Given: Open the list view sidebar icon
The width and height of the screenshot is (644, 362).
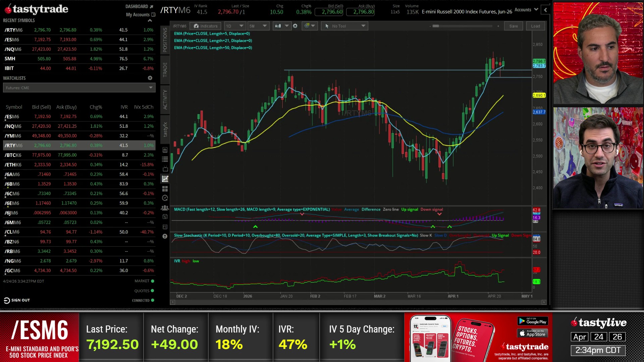Looking at the screenshot, I should (165, 160).
